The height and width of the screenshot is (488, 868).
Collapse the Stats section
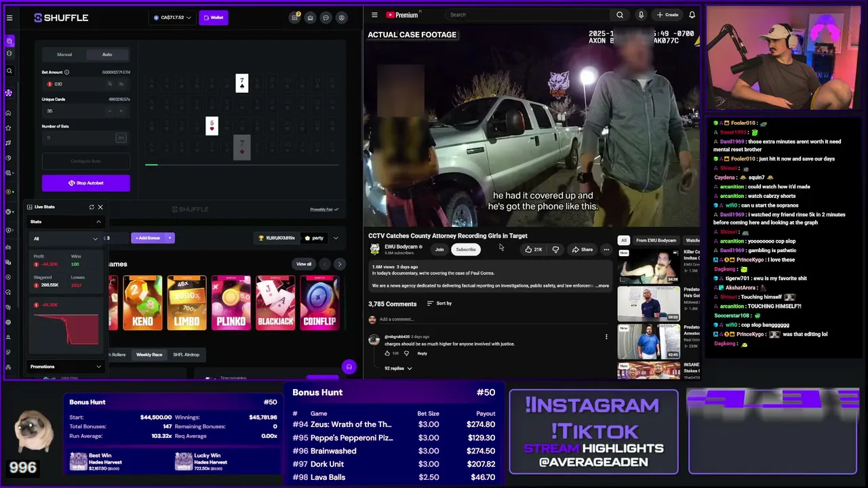point(98,222)
